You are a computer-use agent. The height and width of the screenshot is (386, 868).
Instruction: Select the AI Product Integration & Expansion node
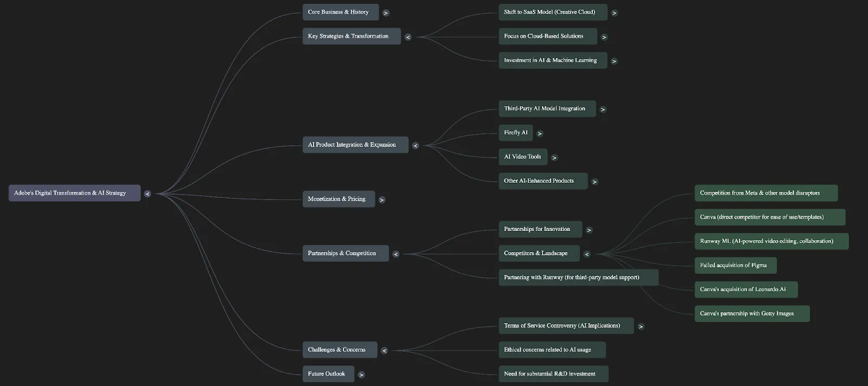click(355, 145)
